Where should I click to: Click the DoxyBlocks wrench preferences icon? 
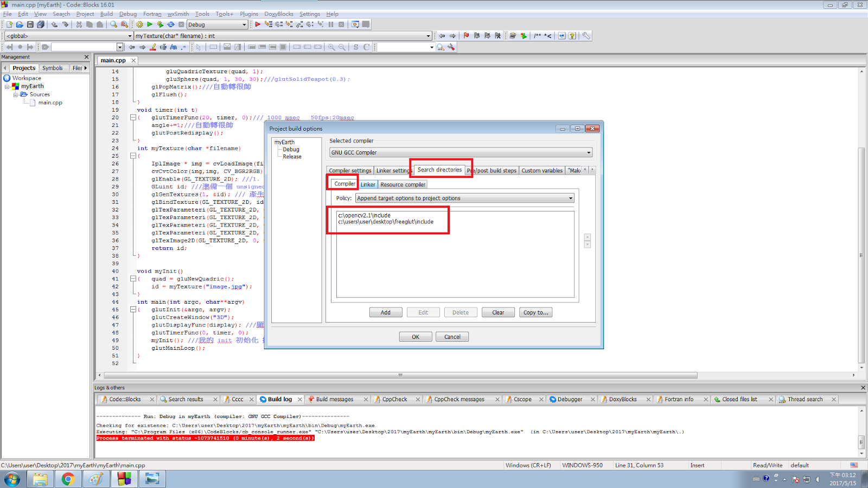click(x=586, y=36)
